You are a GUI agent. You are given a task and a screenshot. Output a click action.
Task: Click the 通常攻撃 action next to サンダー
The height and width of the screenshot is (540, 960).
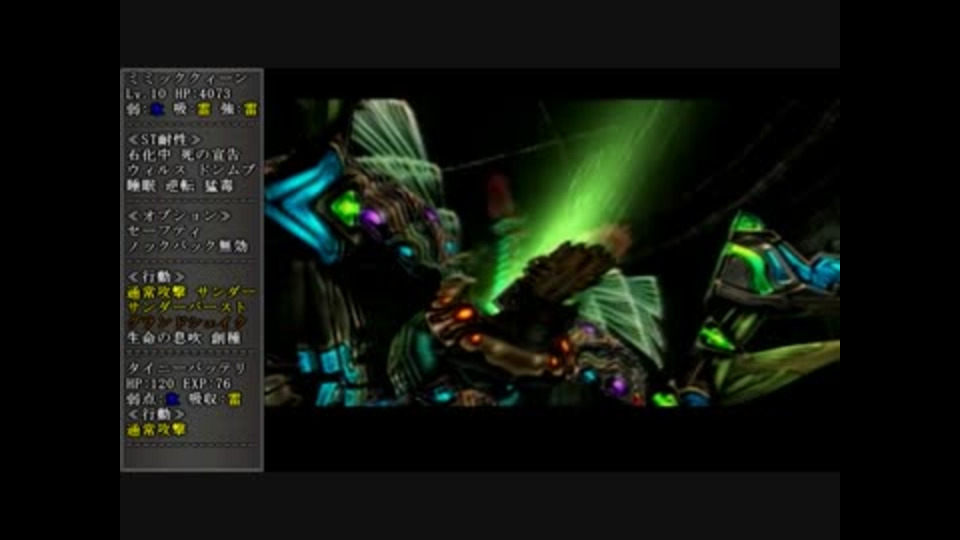pos(156,292)
